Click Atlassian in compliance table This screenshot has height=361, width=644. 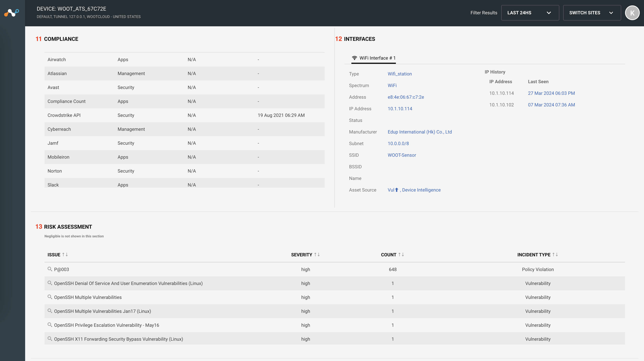[57, 74]
